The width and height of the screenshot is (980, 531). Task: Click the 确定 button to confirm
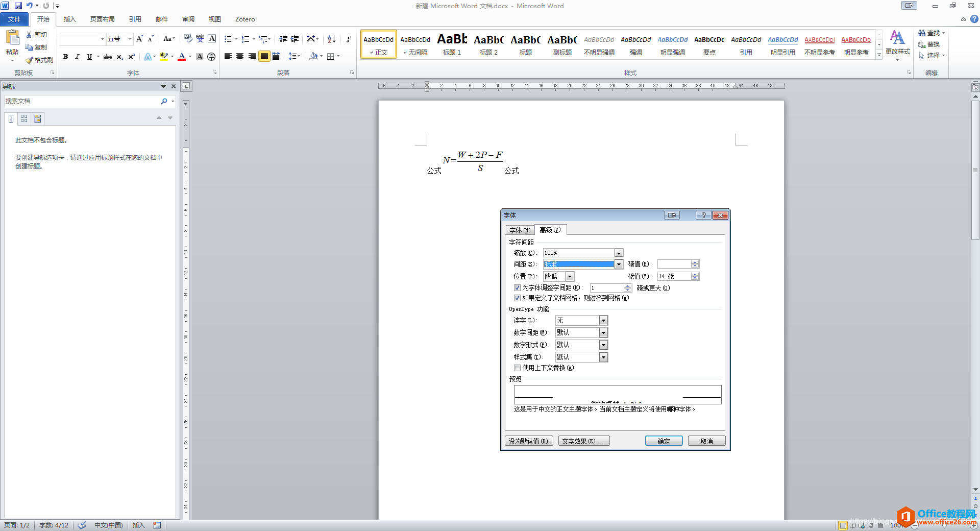(664, 441)
